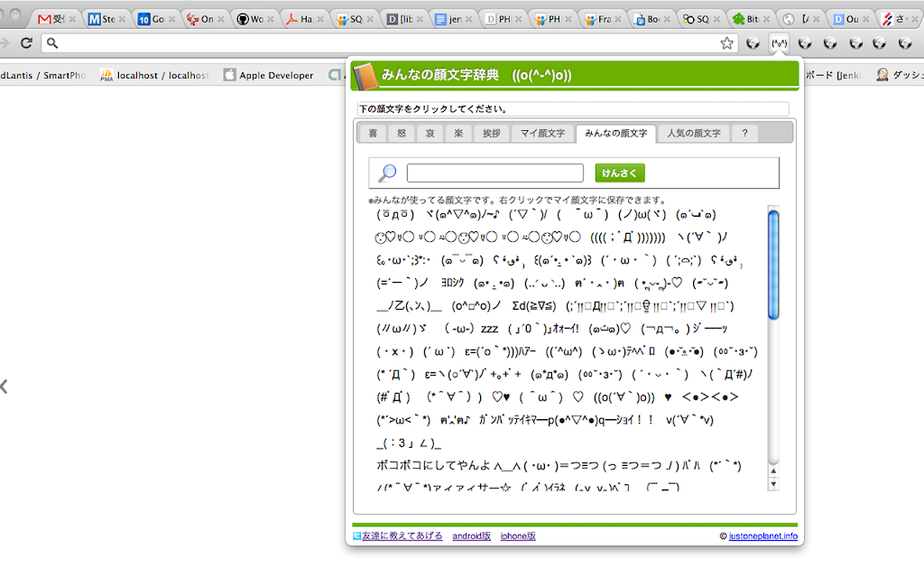Screen dimensions: 924x578
Task: Click the kaomoji list scroll-down arrow
Action: click(773, 484)
